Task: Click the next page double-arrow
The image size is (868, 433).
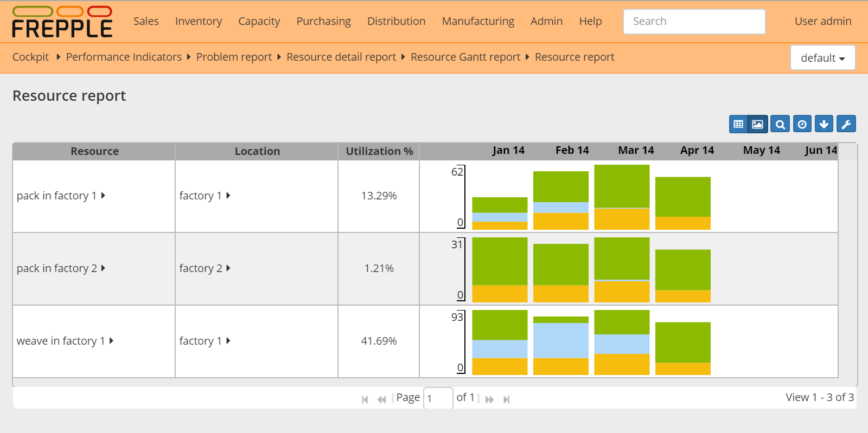Action: [x=489, y=399]
